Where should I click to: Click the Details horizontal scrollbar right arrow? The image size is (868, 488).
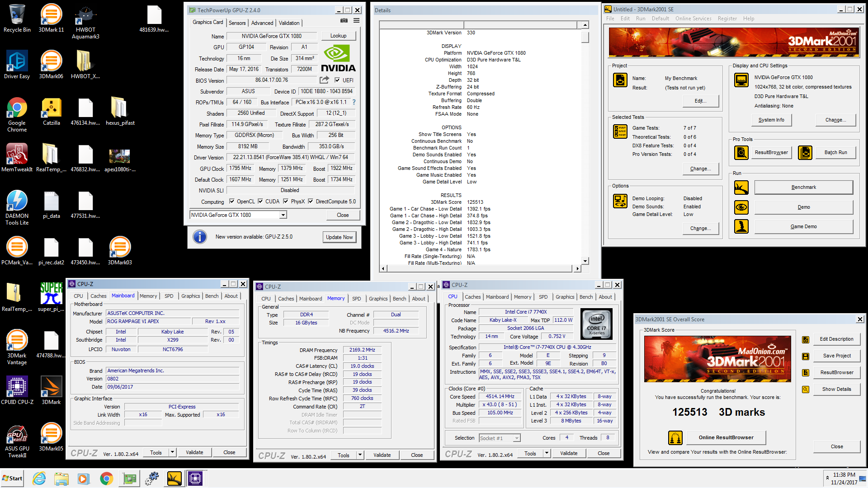[577, 268]
